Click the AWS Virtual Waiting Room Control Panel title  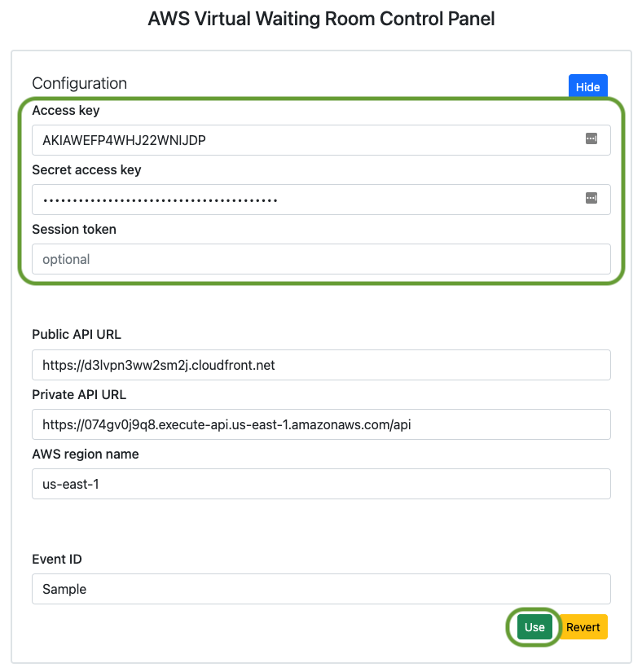coord(321,19)
